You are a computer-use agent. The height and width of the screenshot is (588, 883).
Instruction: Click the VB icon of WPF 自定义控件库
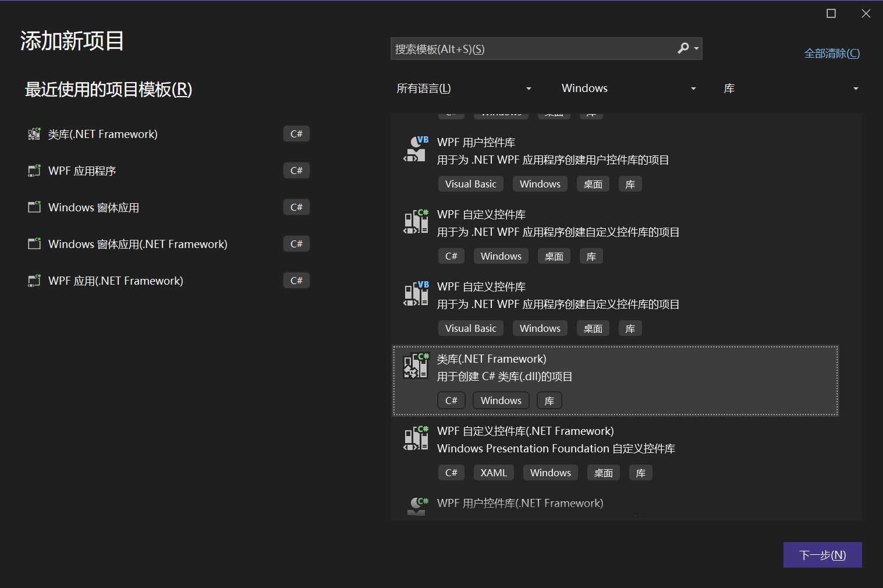point(416,293)
